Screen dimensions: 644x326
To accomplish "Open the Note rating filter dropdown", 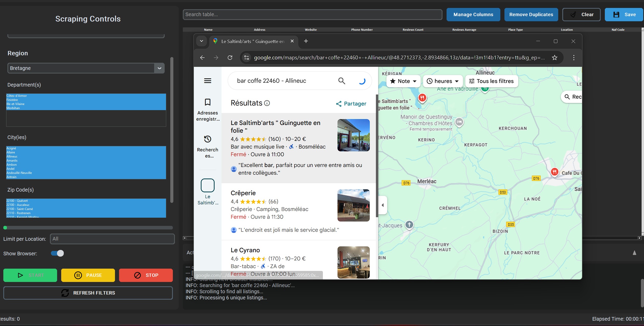I will pyautogui.click(x=403, y=81).
